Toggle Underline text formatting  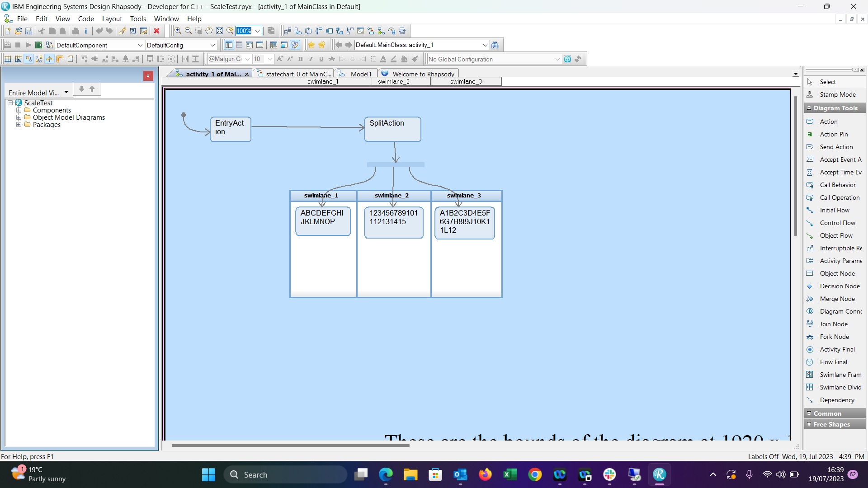pyautogui.click(x=321, y=59)
